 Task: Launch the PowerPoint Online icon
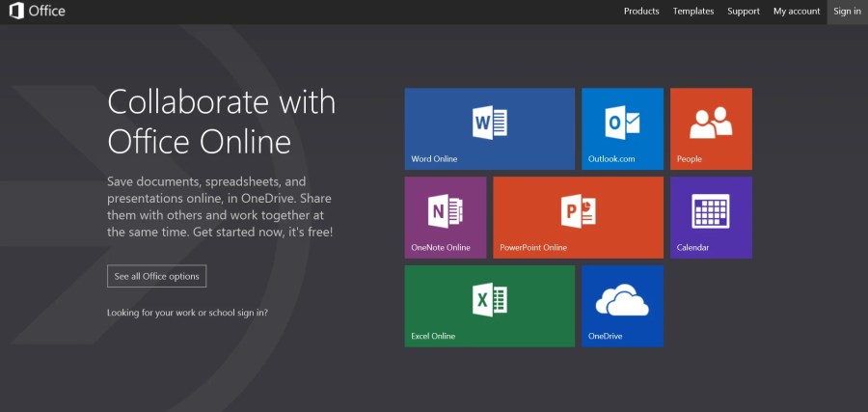click(x=578, y=211)
